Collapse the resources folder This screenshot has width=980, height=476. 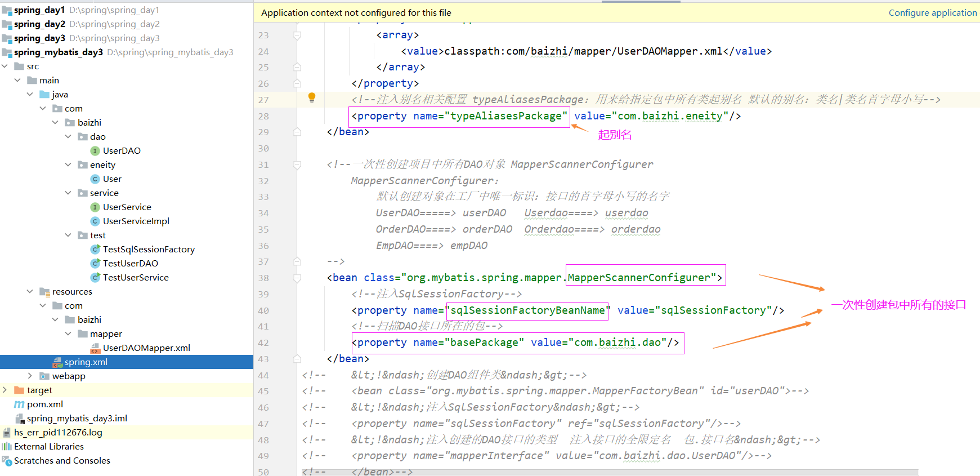tap(30, 292)
